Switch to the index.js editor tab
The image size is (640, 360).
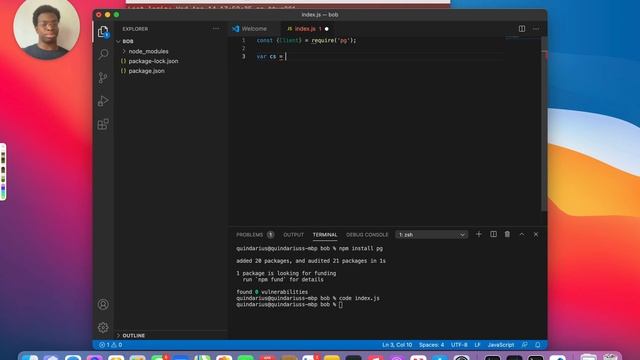pyautogui.click(x=304, y=29)
